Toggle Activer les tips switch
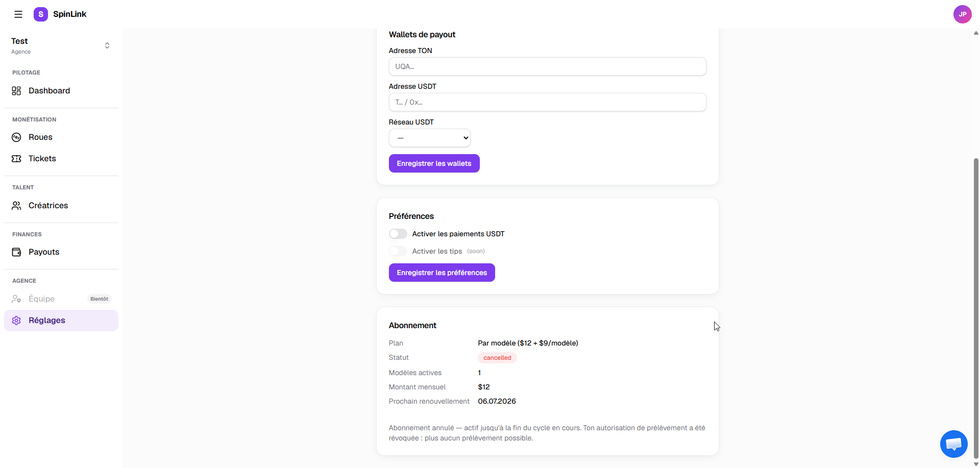Image resolution: width=980 pixels, height=468 pixels. coord(398,251)
